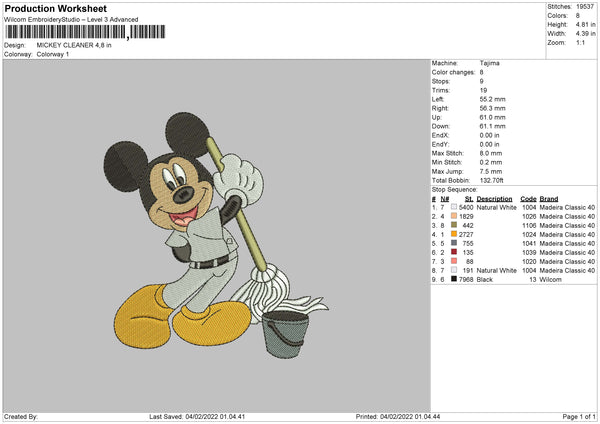600x424 pixels.
Task: Click the Zoom value 1:1
Action: (580, 42)
